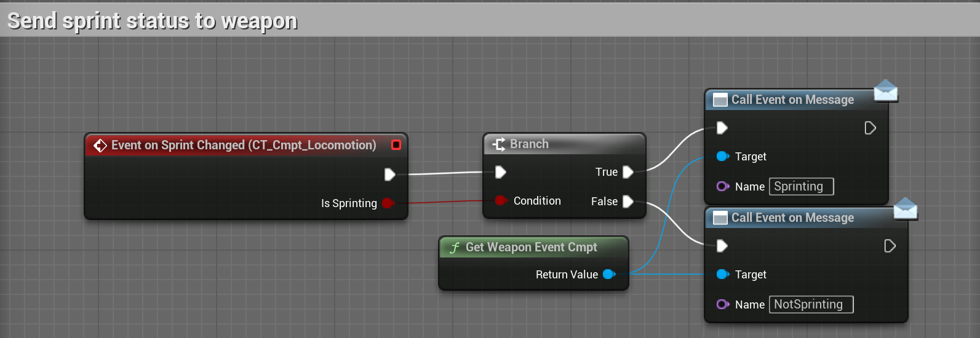
Task: Click the envelope icon on NotSprinting message node
Action: click(905, 209)
